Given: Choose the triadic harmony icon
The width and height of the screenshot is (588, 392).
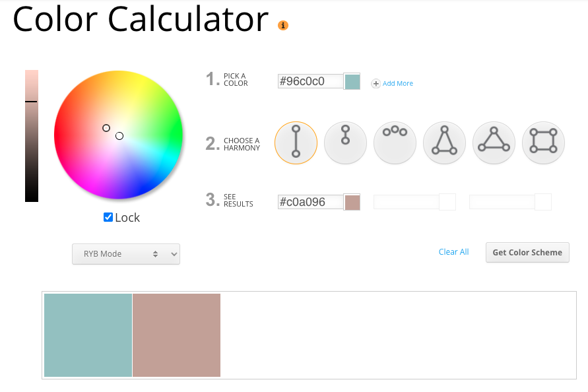Looking at the screenshot, I should [x=494, y=143].
